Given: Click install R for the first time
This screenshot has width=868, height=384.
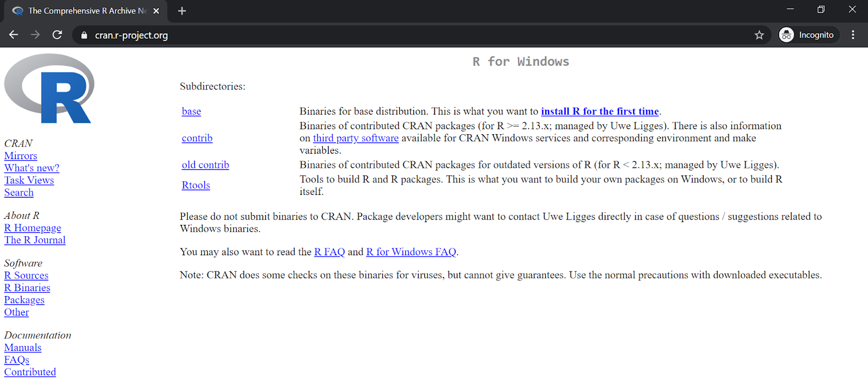Looking at the screenshot, I should pyautogui.click(x=600, y=111).
